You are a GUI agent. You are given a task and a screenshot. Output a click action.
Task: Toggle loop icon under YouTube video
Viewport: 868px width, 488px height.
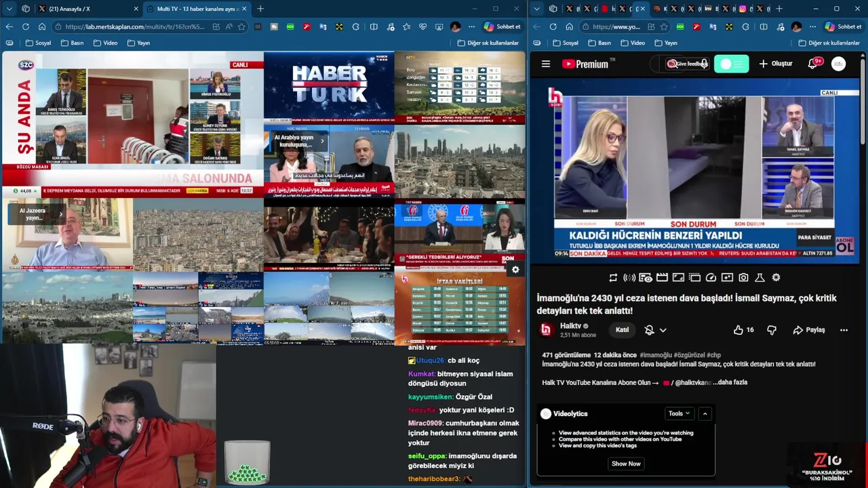click(x=613, y=277)
